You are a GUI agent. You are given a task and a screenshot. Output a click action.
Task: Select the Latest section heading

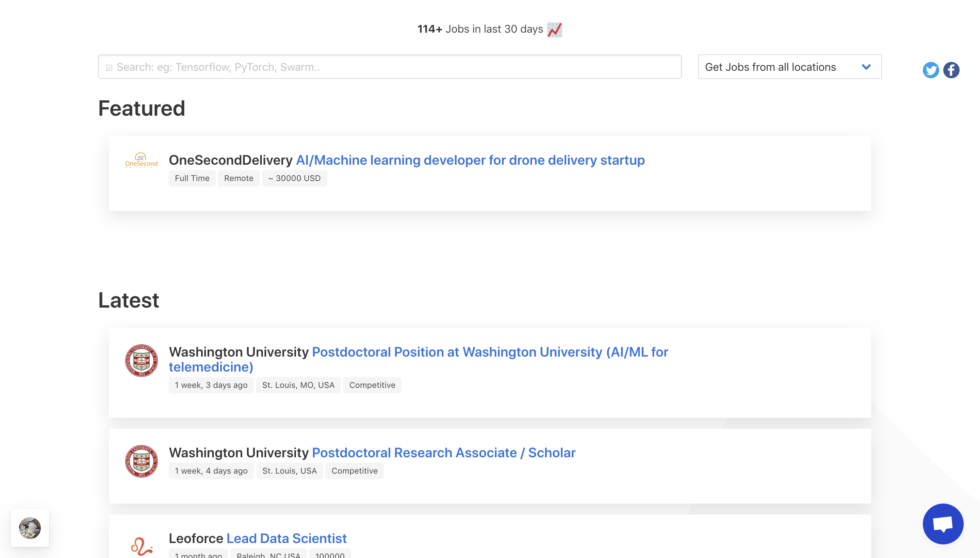point(128,300)
